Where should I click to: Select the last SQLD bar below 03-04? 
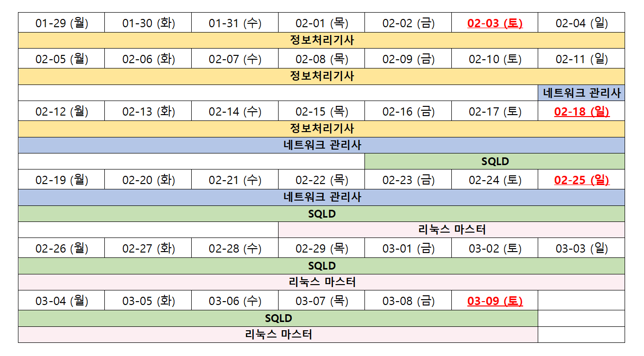coord(278,319)
